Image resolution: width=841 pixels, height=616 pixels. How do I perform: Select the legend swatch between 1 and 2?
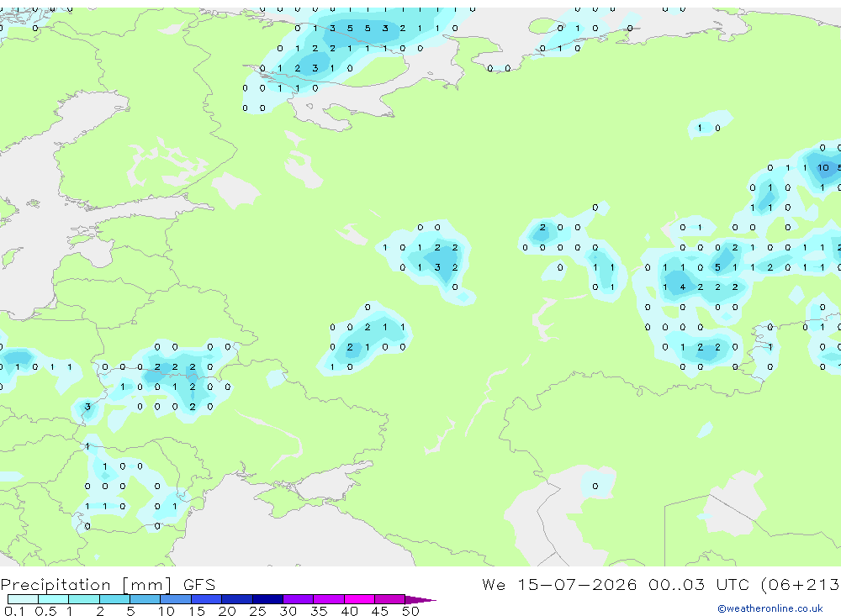pos(83,599)
